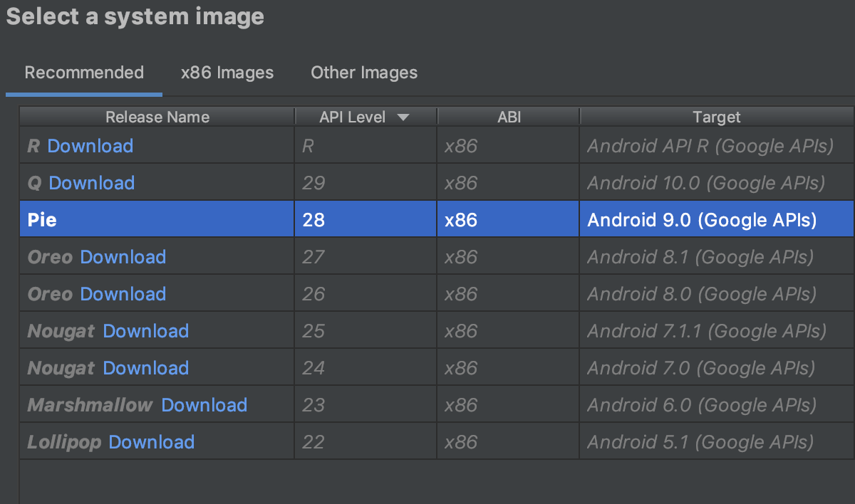Download the Nougat API 25 image
The height and width of the screenshot is (504, 855).
pyautogui.click(x=146, y=331)
